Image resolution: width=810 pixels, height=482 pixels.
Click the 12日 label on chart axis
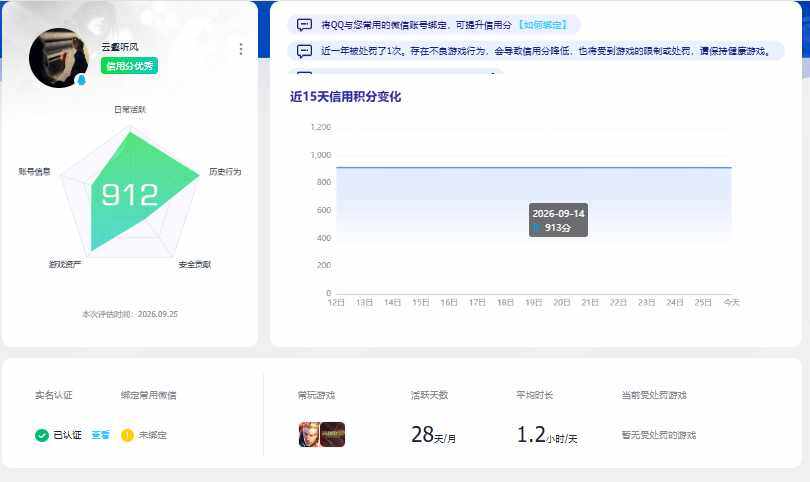[x=336, y=302]
